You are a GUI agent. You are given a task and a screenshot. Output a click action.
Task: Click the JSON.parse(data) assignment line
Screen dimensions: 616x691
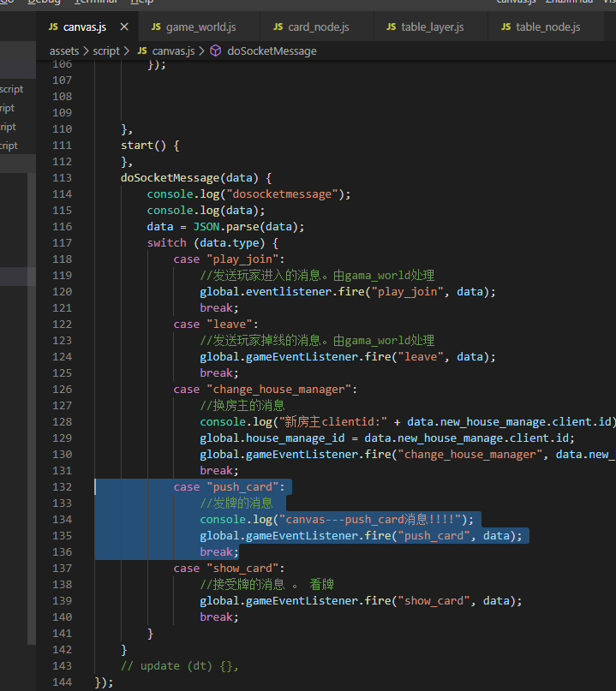225,227
